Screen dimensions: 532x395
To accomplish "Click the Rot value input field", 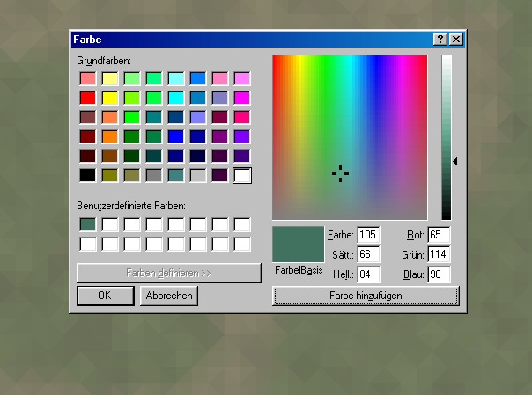I will 439,235.
